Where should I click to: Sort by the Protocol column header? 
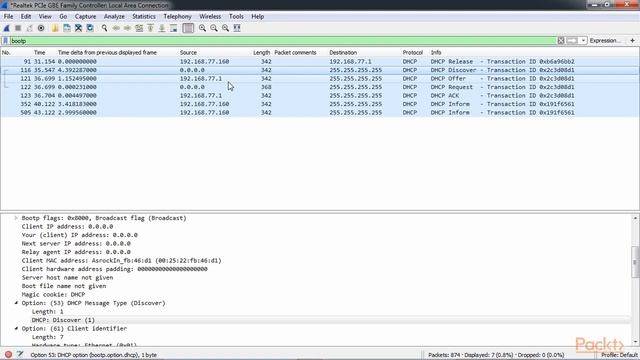pos(414,53)
